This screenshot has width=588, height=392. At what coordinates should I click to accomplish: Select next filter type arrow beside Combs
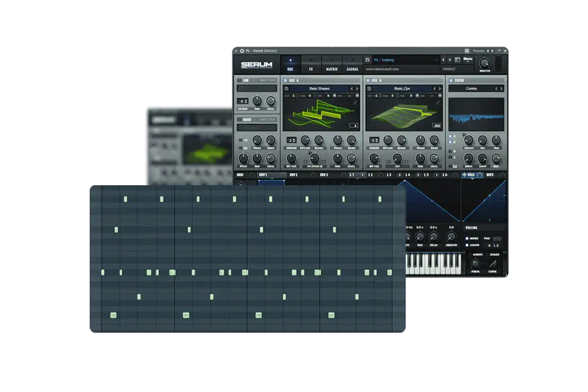501,89
